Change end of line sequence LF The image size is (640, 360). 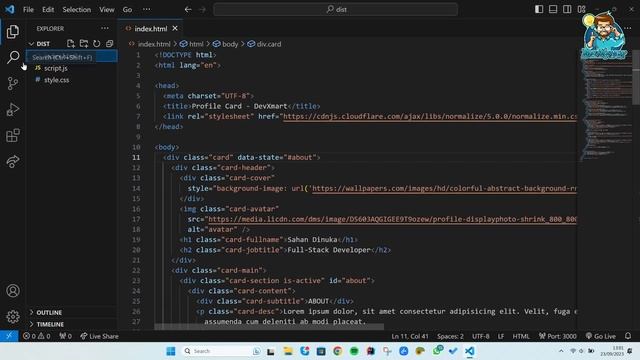pos(501,336)
